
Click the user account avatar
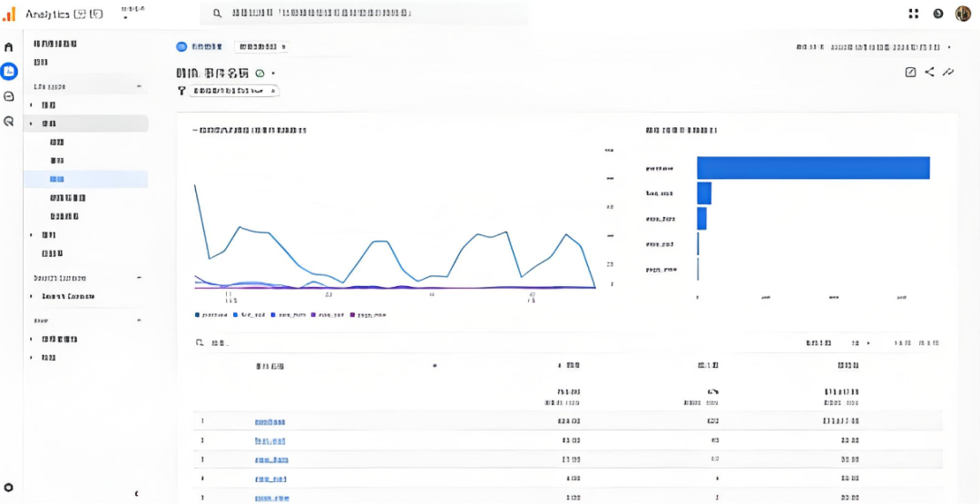pyautogui.click(x=963, y=14)
